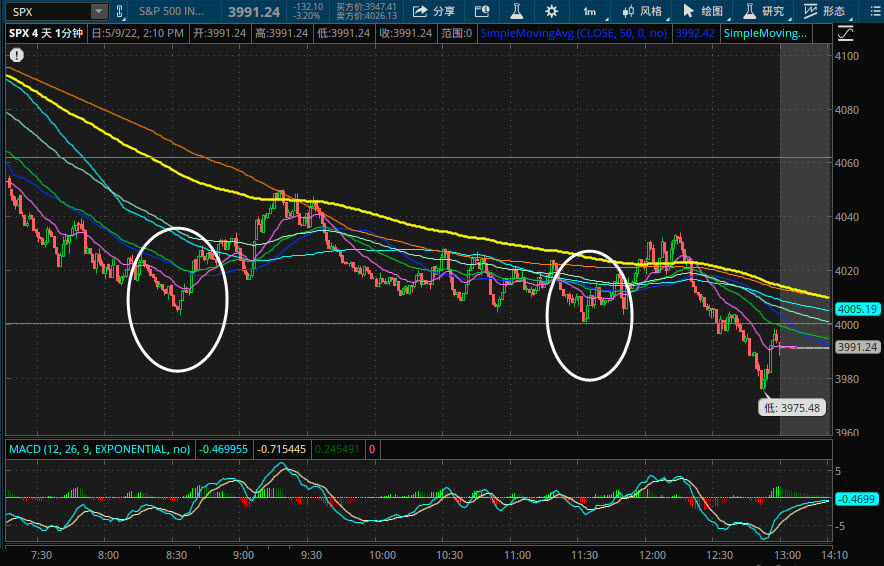The width and height of the screenshot is (884, 566).
Task: Click the truncated cyan SimpleMoving... label
Action: point(765,33)
